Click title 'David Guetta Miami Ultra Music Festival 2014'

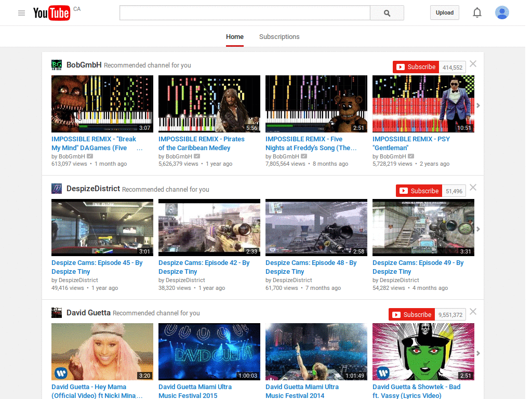tap(302, 391)
